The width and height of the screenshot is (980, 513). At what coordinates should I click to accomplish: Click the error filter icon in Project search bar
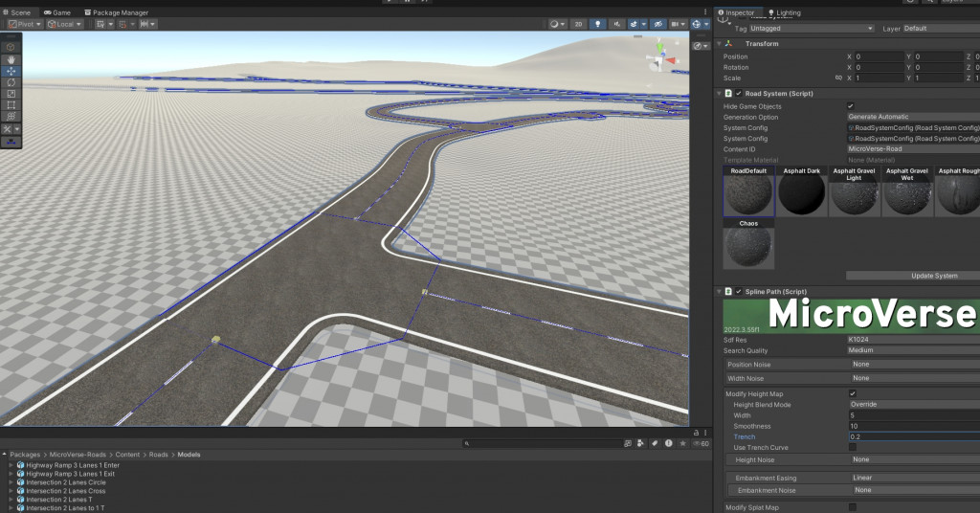point(669,443)
